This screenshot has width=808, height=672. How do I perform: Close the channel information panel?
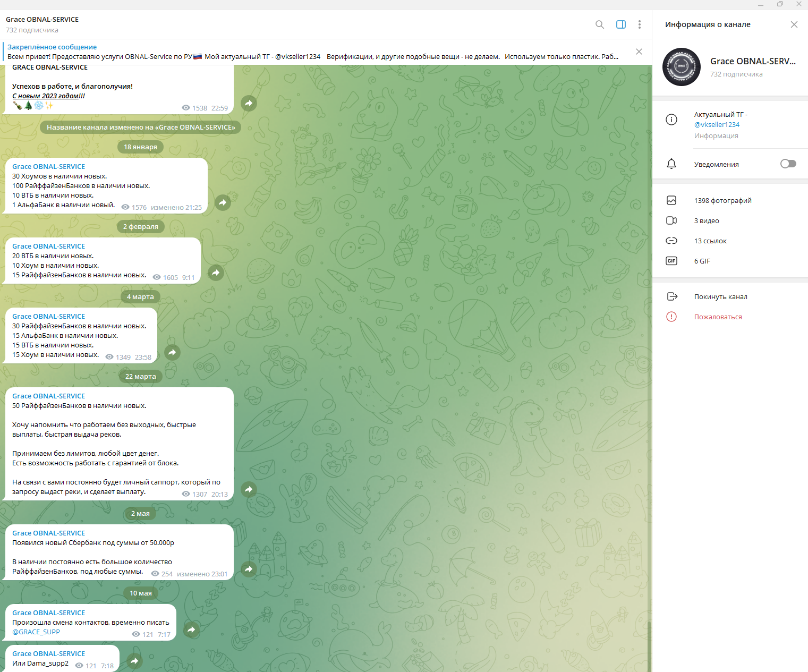coord(794,24)
